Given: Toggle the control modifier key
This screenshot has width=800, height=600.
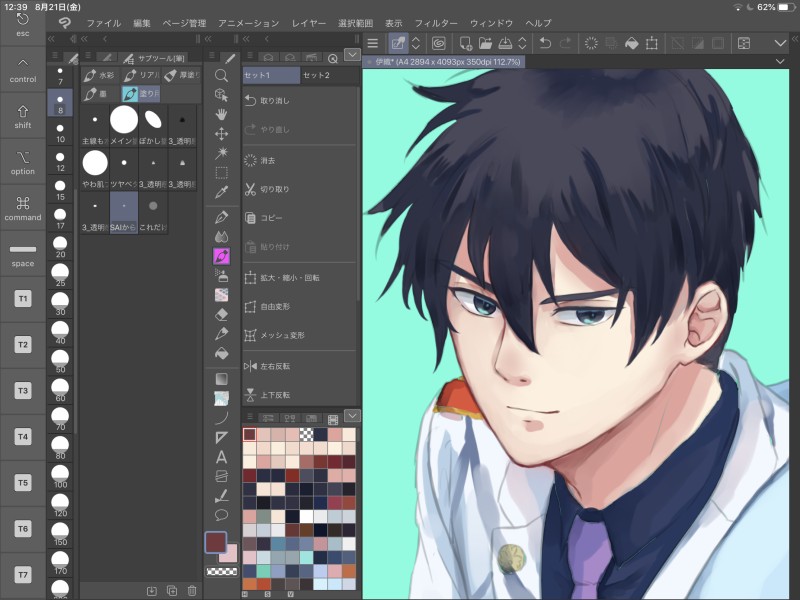Looking at the screenshot, I should 22,70.
